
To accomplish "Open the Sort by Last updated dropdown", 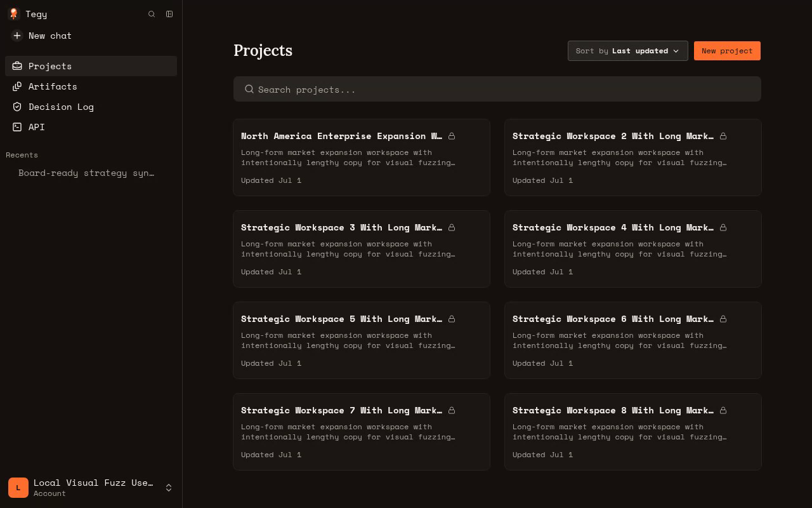I will tap(628, 51).
